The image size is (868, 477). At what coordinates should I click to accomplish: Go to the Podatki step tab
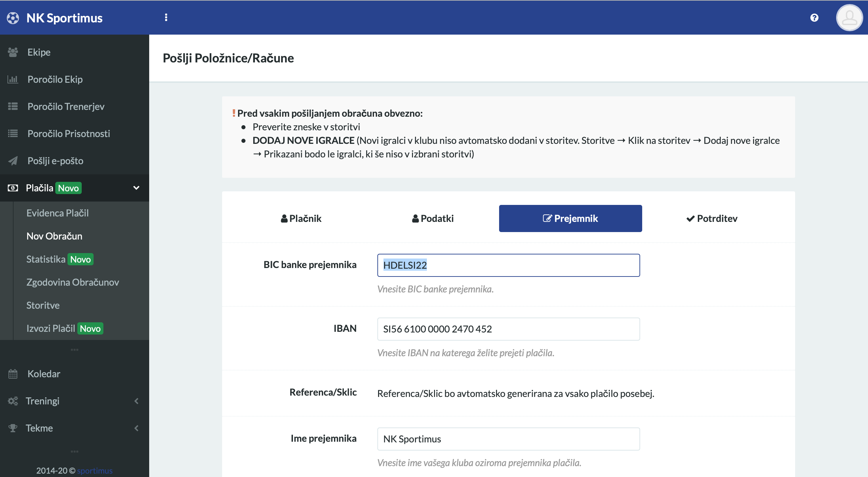click(433, 218)
